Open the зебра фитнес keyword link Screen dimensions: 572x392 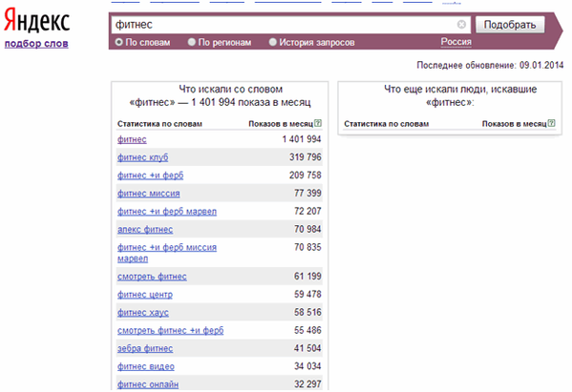pos(145,349)
